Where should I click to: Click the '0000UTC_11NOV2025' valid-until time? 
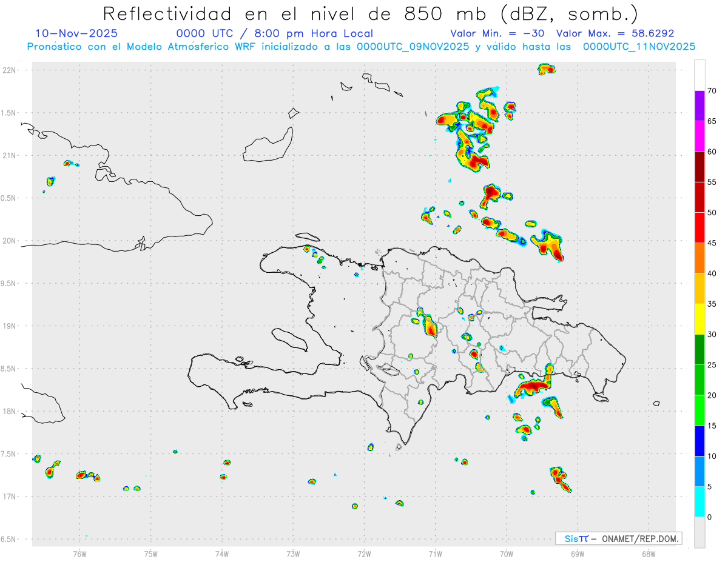pyautogui.click(x=639, y=47)
